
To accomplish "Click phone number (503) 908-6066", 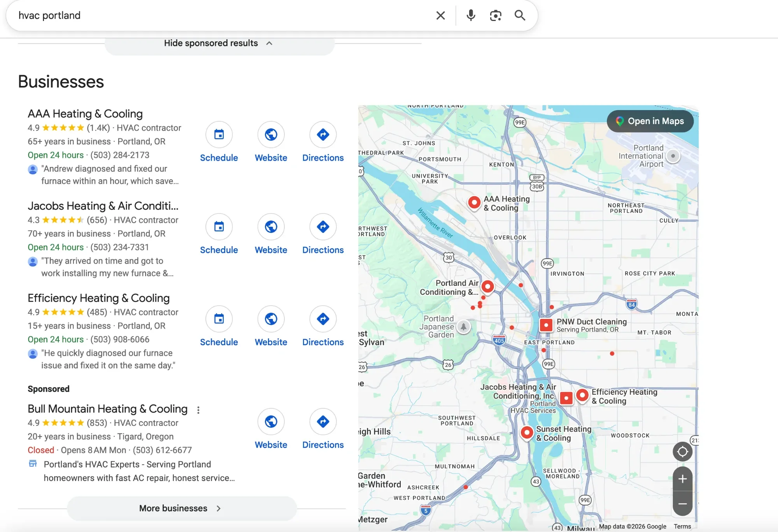I will tap(120, 339).
